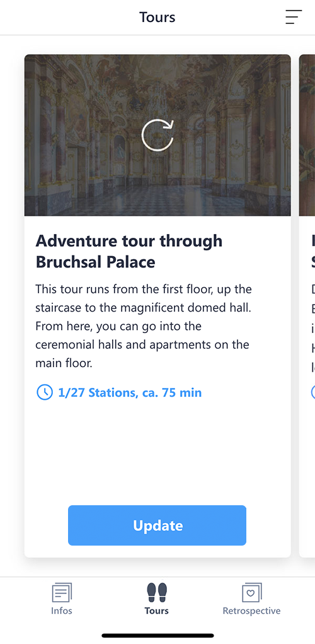Click the next card's partially visible title

pos(313,252)
